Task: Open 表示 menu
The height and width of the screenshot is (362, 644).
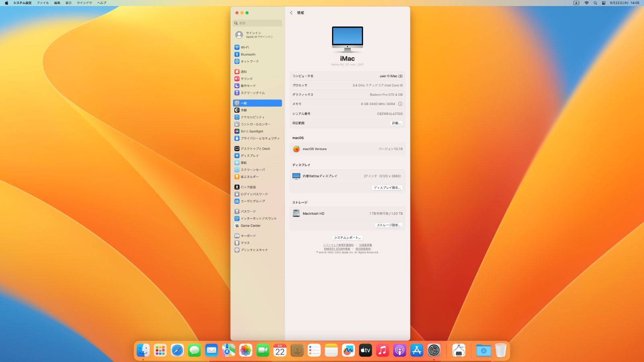Action: click(68, 3)
